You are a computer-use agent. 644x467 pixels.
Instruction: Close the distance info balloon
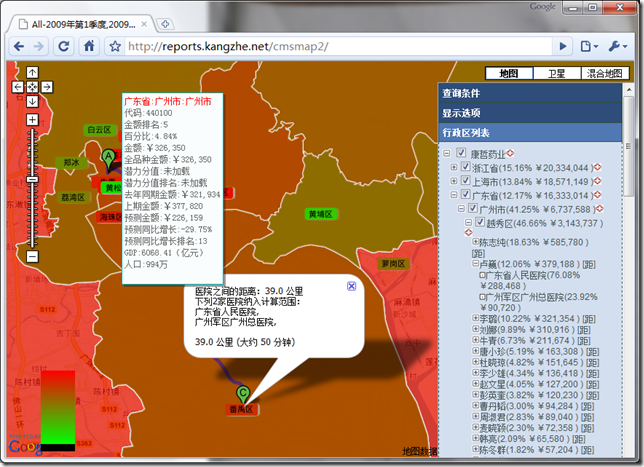tap(352, 286)
